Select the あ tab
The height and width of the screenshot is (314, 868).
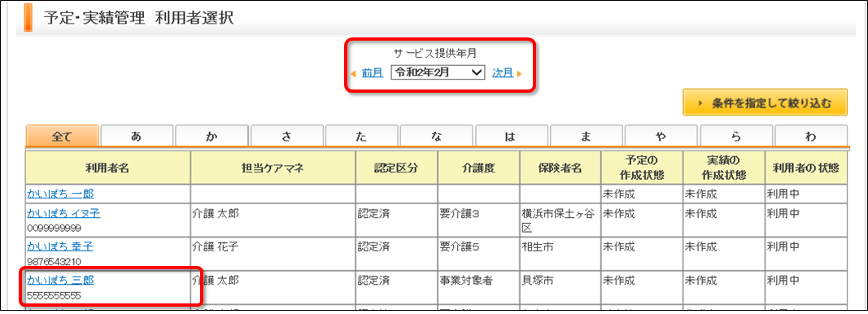[137, 136]
